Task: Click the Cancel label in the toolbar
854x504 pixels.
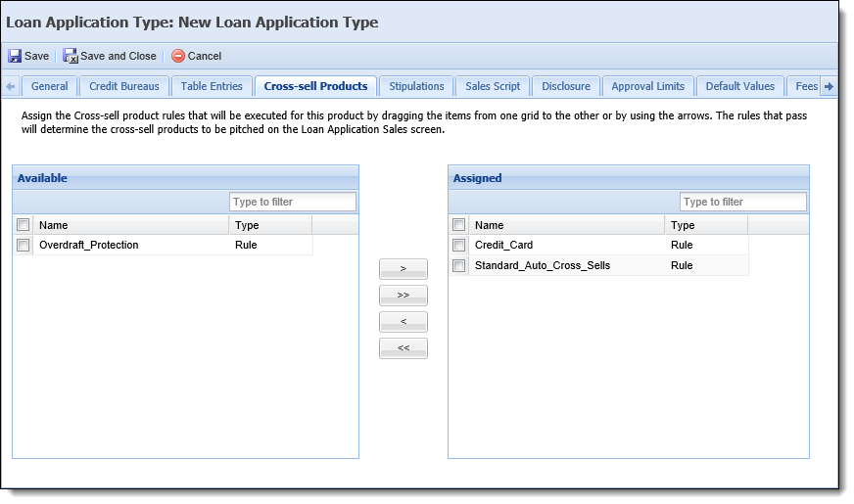Action: click(x=205, y=56)
